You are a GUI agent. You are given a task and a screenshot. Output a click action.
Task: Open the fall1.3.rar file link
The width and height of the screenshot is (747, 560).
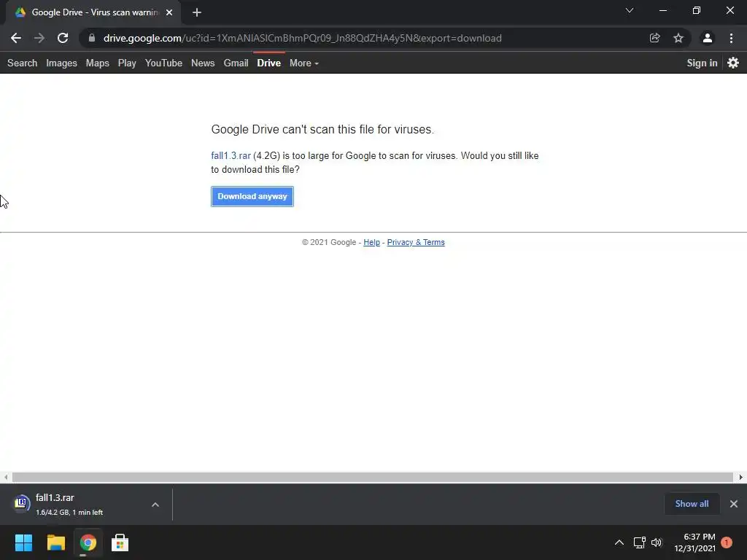pos(231,156)
